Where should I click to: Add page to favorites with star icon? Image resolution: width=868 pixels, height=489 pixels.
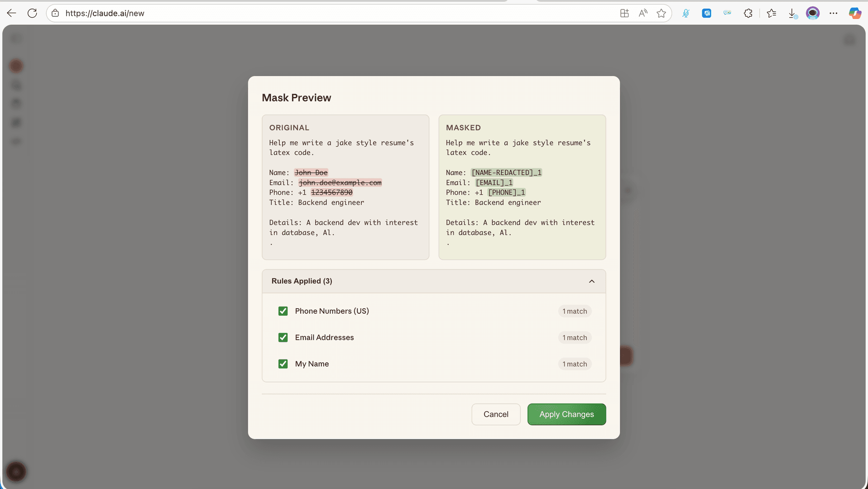[662, 13]
